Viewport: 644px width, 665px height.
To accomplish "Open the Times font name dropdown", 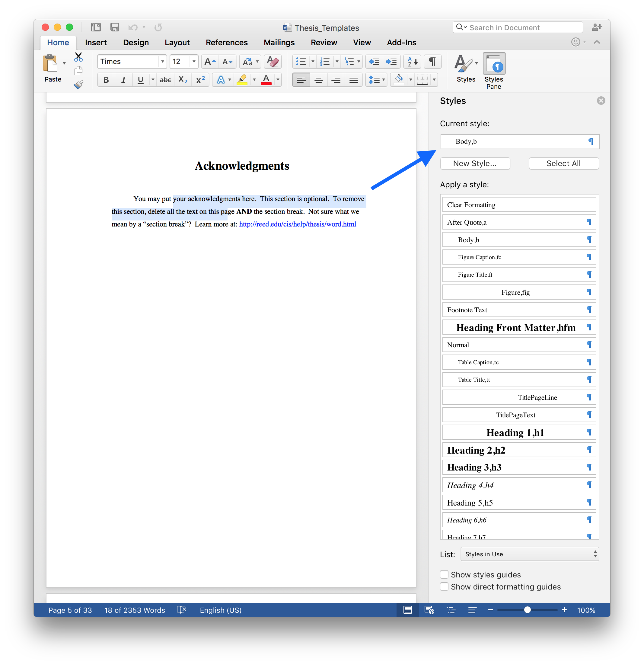I will [x=162, y=62].
